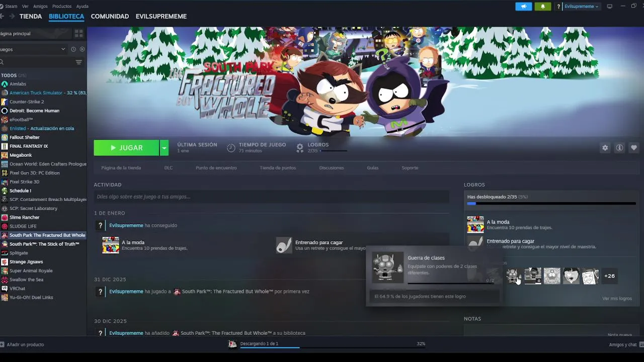Toggle library grid view icon
644x362 pixels.
(x=78, y=33)
